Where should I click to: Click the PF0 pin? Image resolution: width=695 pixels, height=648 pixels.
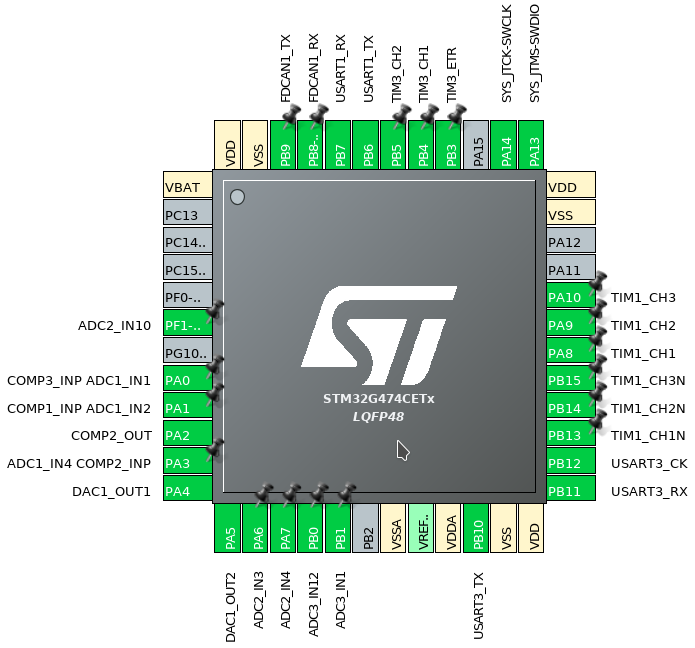point(188,296)
